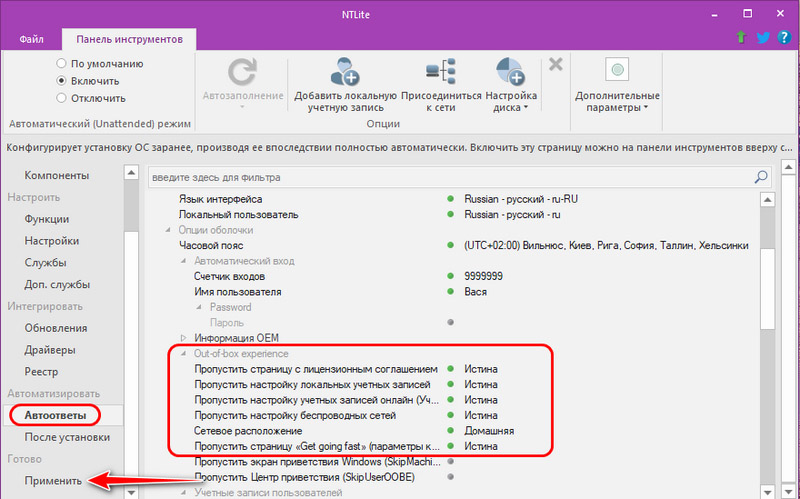This screenshot has height=499, width=800.
Task: Select the По умолчанию radio button
Action: point(61,63)
